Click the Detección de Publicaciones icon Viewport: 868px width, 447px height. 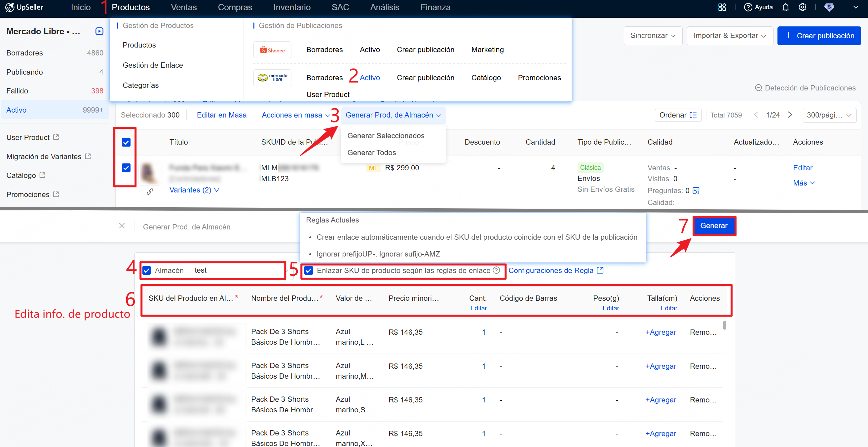(759, 88)
